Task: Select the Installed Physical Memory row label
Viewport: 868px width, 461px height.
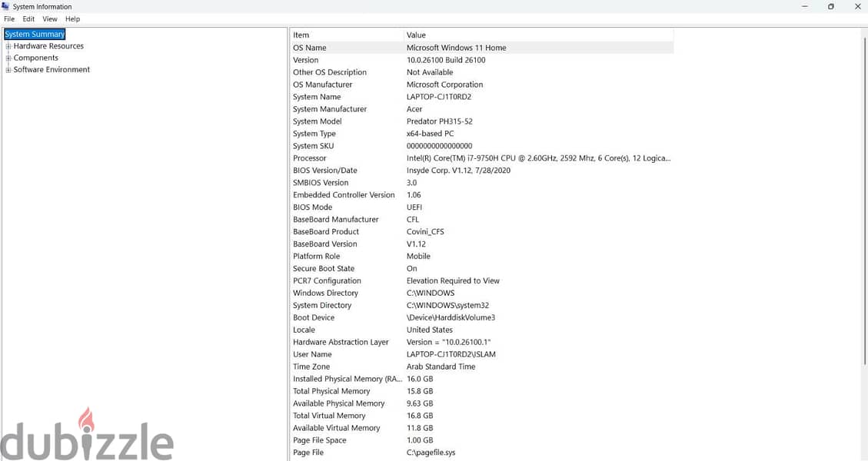Action: (x=348, y=379)
